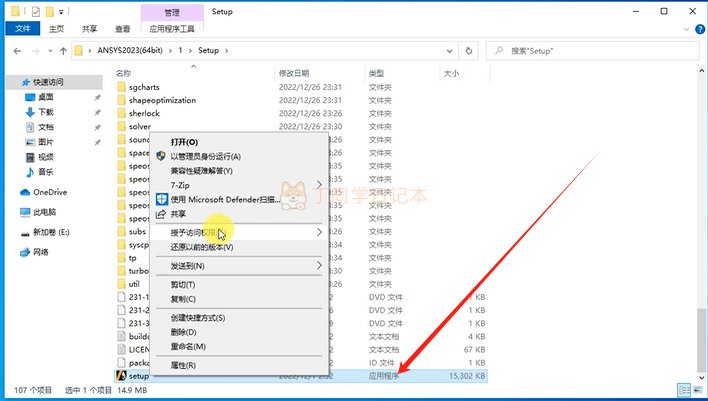Select OneDrive in navigation pane
The image size is (708, 401).
pos(50,192)
